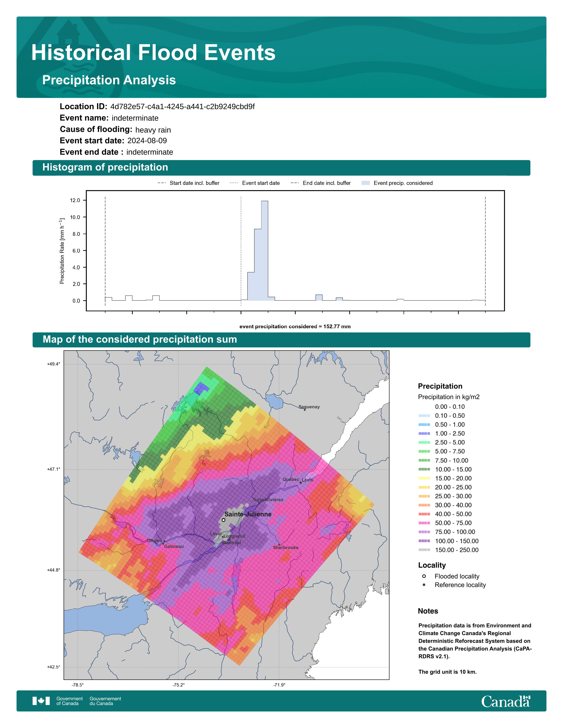
Task: Click the tallest histogram bar near 12 mm/h
Action: pos(264,251)
